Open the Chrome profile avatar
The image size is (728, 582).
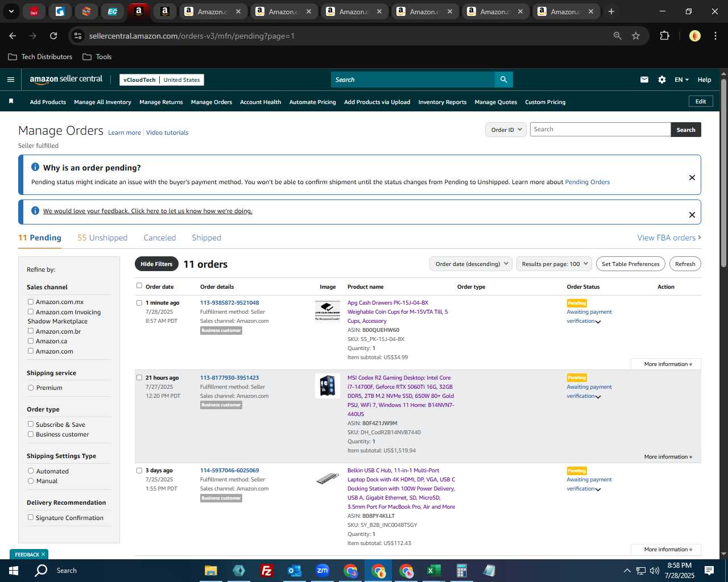[x=694, y=36]
